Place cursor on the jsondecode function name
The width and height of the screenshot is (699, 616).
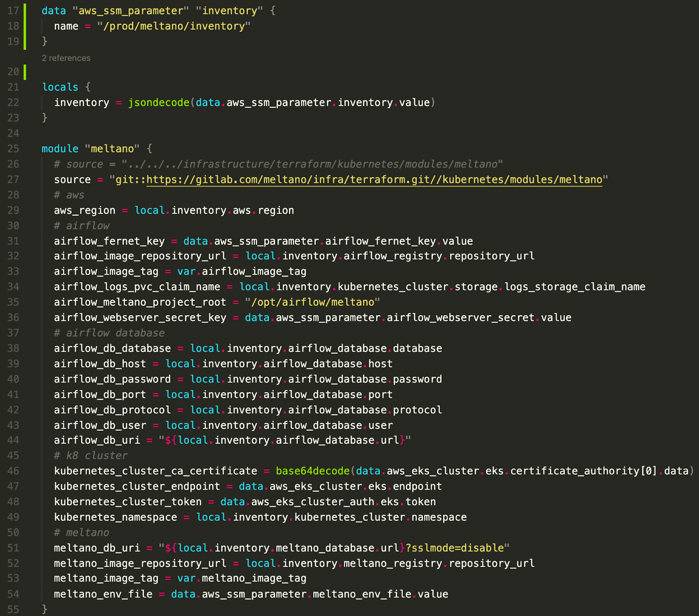pyautogui.click(x=159, y=102)
